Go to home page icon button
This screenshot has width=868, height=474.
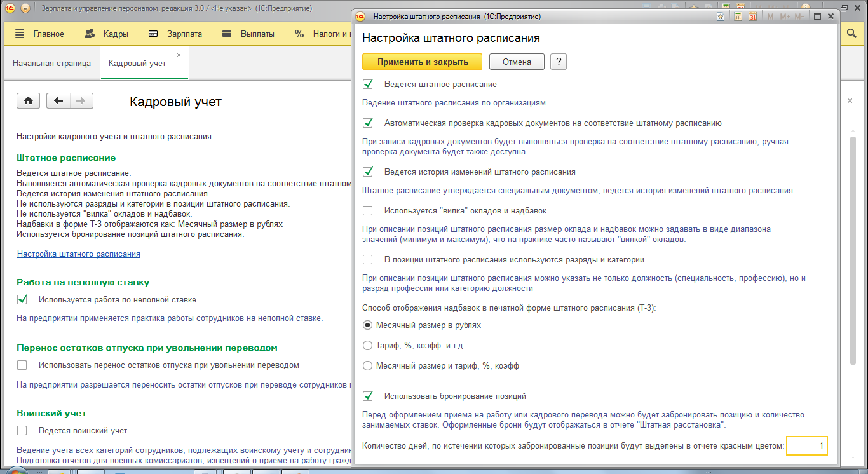point(29,101)
